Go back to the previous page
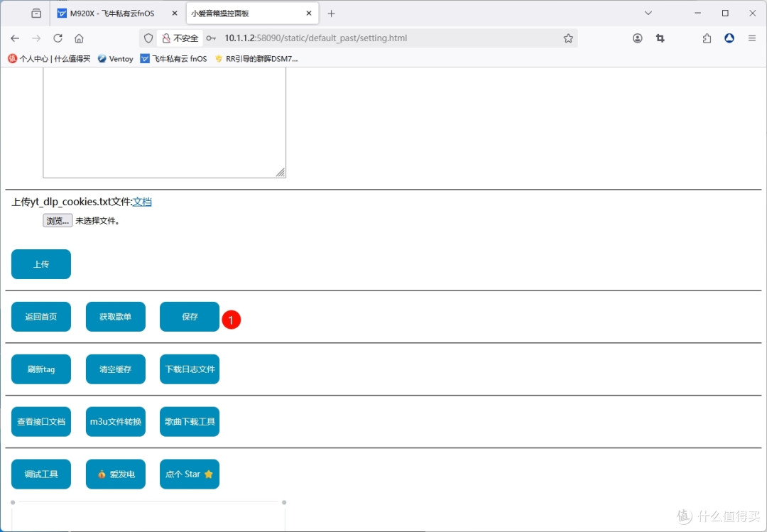Viewport: 767px width, 532px height. (15, 38)
